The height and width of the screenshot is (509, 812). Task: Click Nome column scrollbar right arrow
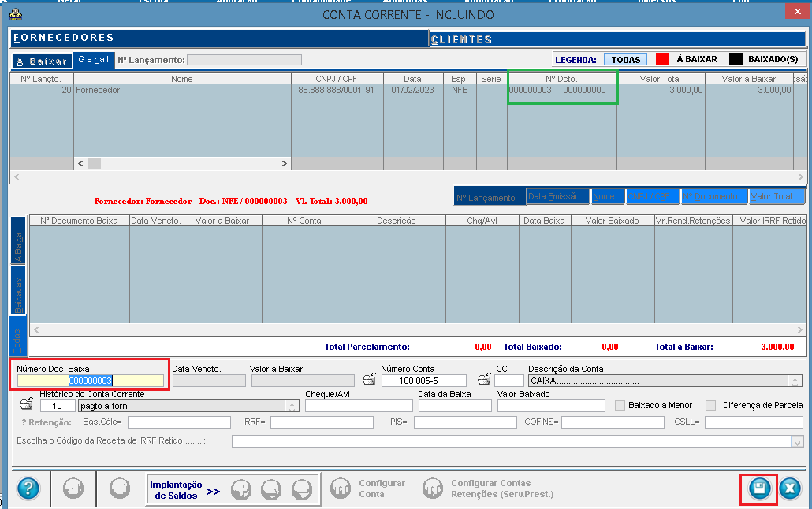coord(285,164)
